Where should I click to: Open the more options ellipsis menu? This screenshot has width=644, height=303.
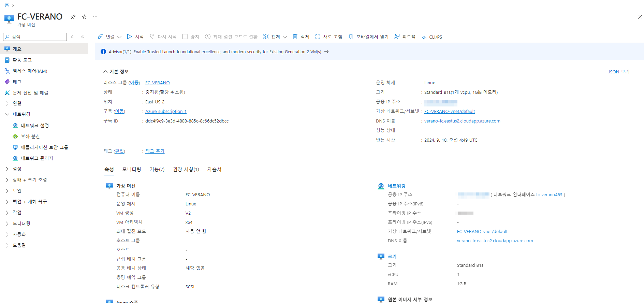[x=95, y=17]
